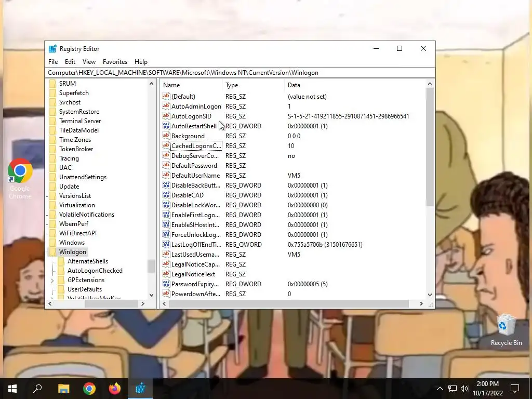Launch Firefox from the taskbar
The image size is (532, 399).
point(115,389)
